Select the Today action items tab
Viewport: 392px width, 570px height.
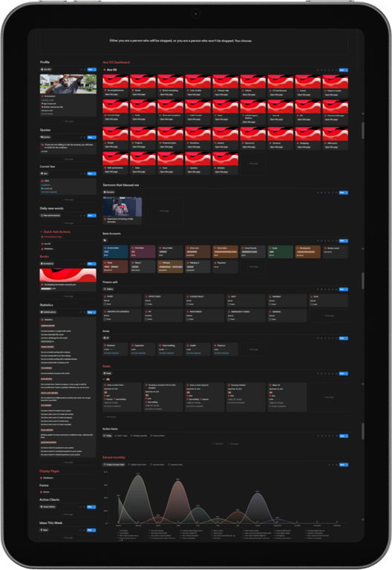point(108,436)
